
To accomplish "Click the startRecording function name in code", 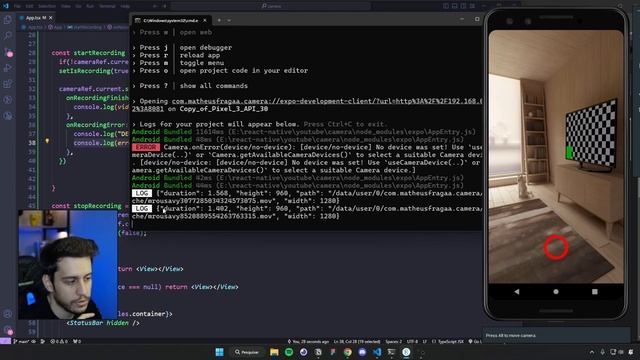I will (99, 53).
